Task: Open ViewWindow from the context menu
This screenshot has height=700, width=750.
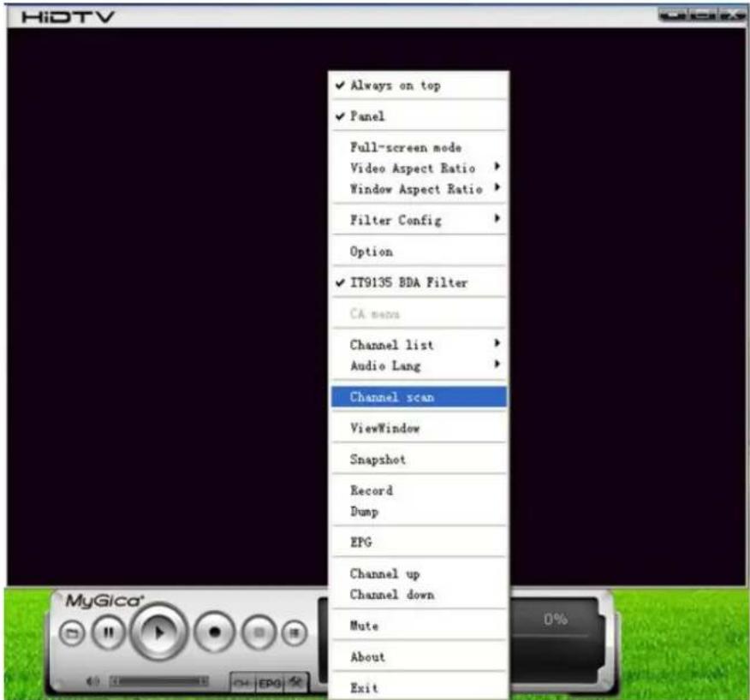Action: coord(419,428)
